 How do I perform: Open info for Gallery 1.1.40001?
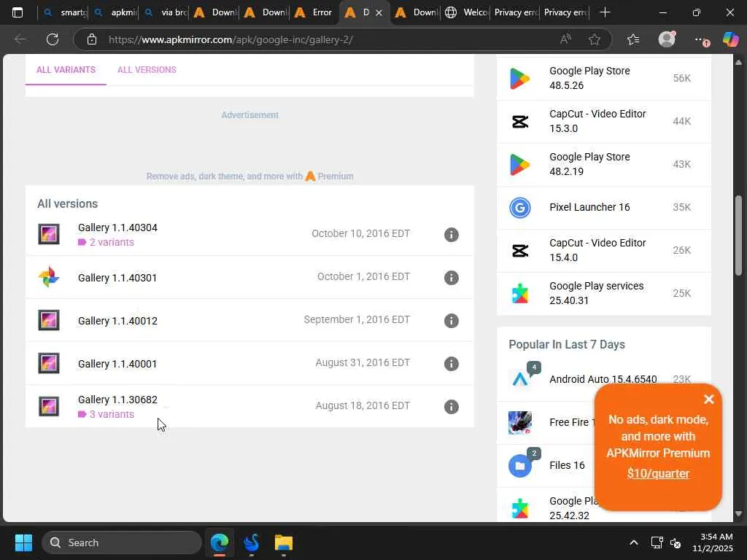451,364
